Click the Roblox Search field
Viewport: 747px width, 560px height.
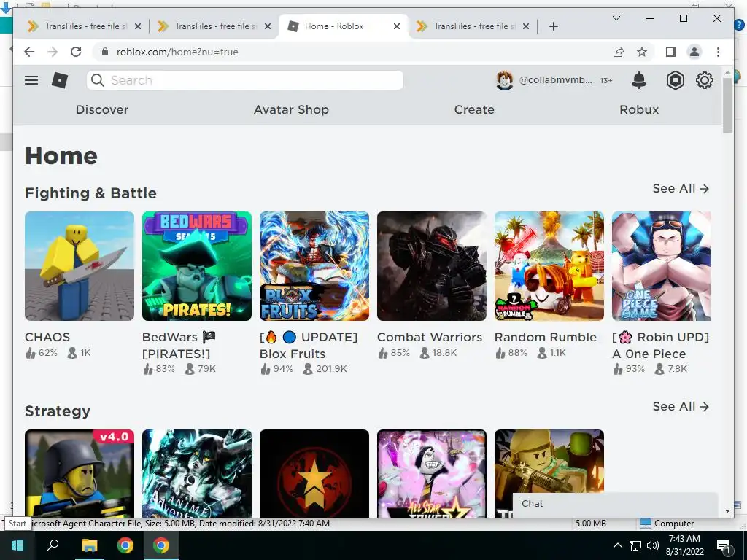coord(245,80)
